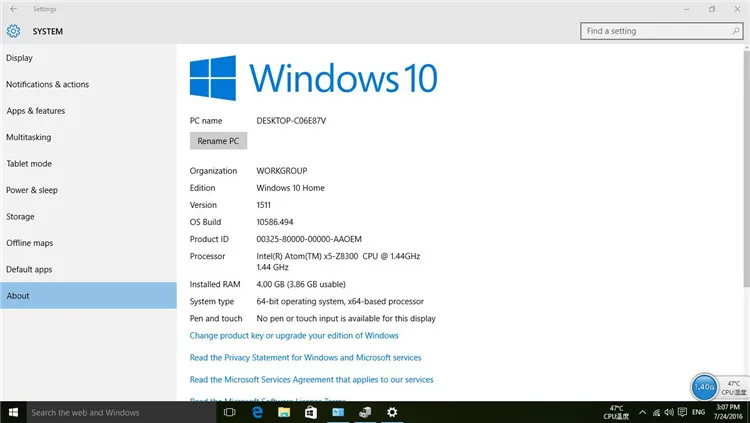Click the Settings gear on the taskbar

pyautogui.click(x=392, y=412)
